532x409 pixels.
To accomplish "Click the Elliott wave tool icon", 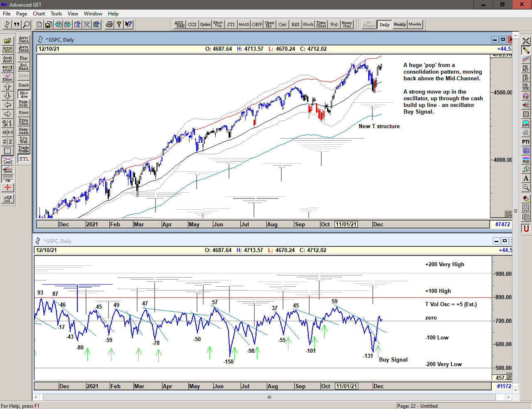I will pos(7,77).
